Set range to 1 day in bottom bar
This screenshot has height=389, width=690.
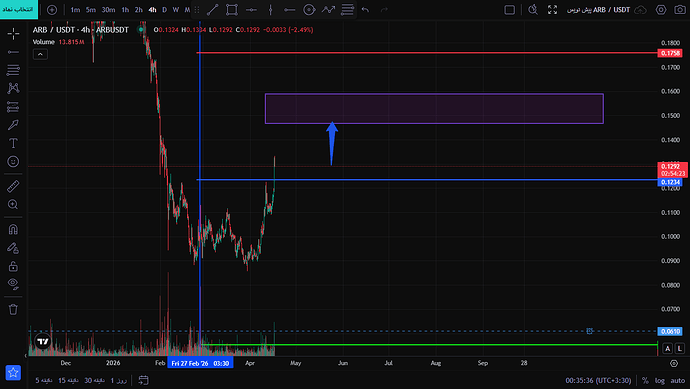pyautogui.click(x=119, y=380)
